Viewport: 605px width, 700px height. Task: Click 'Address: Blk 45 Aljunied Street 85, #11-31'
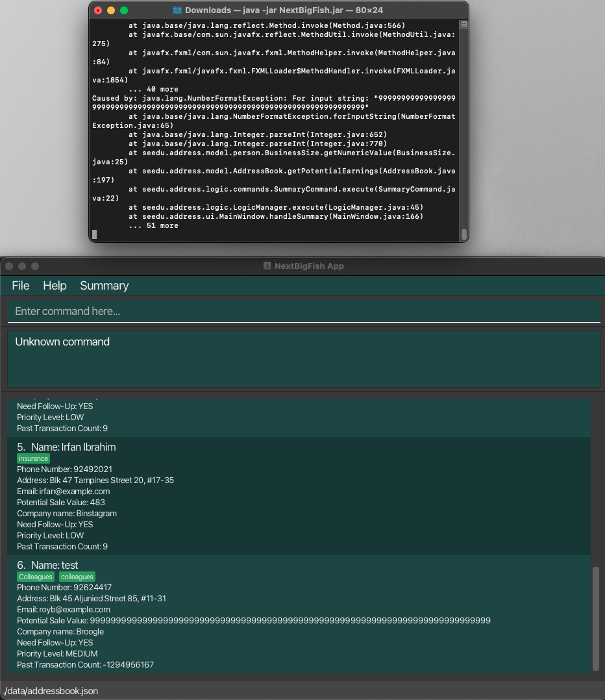[x=92, y=599]
